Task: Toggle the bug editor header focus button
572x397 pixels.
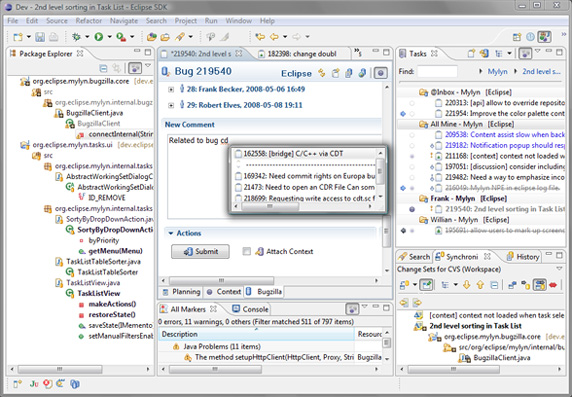Action: coord(380,73)
